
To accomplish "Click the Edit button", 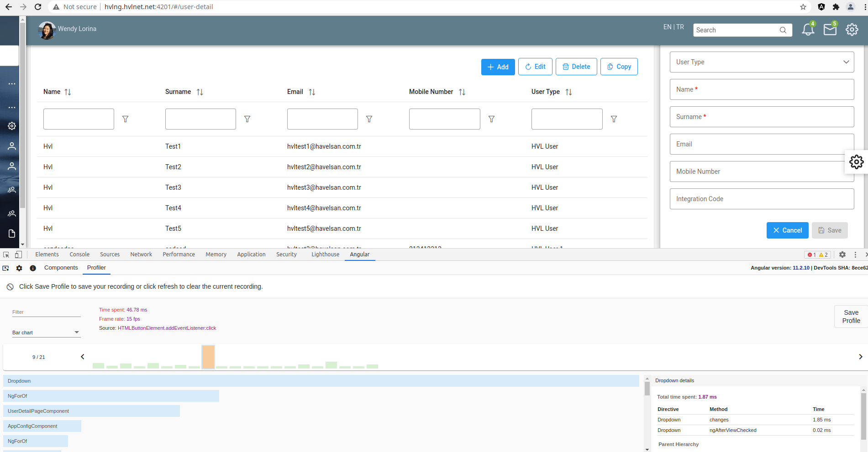I will (535, 67).
